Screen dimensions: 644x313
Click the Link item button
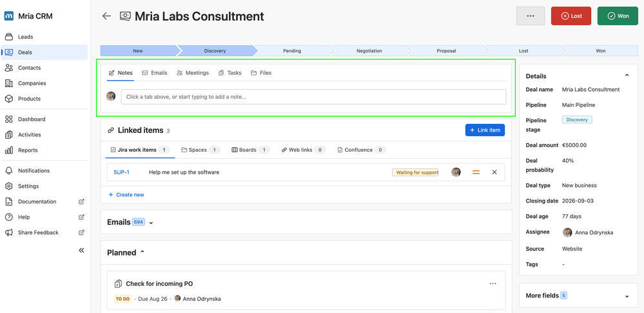pos(485,130)
